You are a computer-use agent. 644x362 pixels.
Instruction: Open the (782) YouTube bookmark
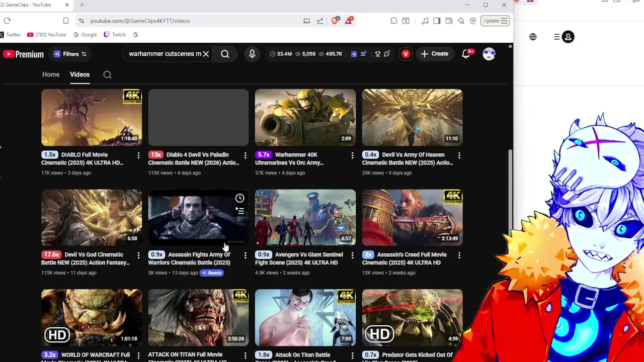pos(46,35)
